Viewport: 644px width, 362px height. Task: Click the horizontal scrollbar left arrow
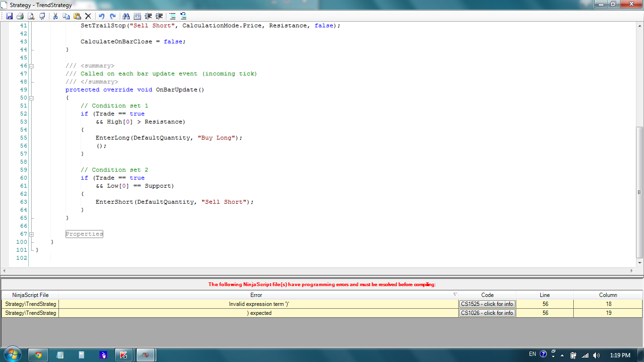tap(4, 271)
